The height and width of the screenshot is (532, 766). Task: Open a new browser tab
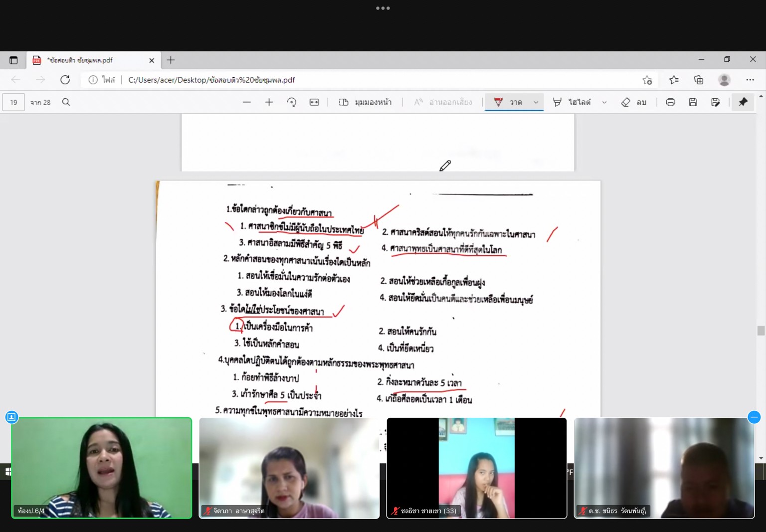[171, 60]
